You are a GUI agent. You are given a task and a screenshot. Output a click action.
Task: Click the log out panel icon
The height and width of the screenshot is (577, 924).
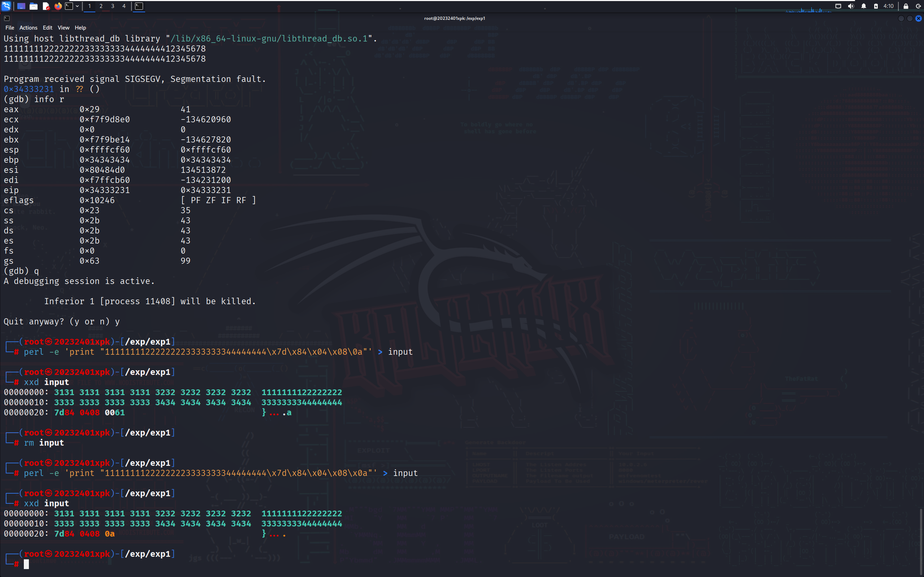(918, 6)
